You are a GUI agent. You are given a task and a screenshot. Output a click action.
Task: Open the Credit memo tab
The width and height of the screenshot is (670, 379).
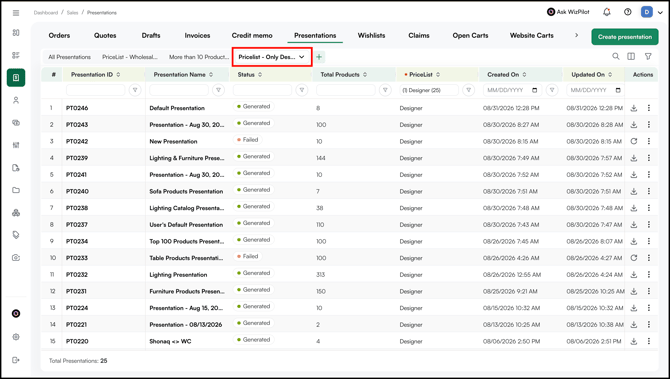(x=252, y=35)
